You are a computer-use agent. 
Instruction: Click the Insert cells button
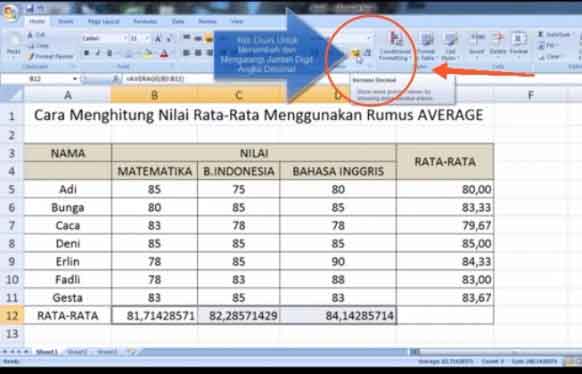coord(477,46)
